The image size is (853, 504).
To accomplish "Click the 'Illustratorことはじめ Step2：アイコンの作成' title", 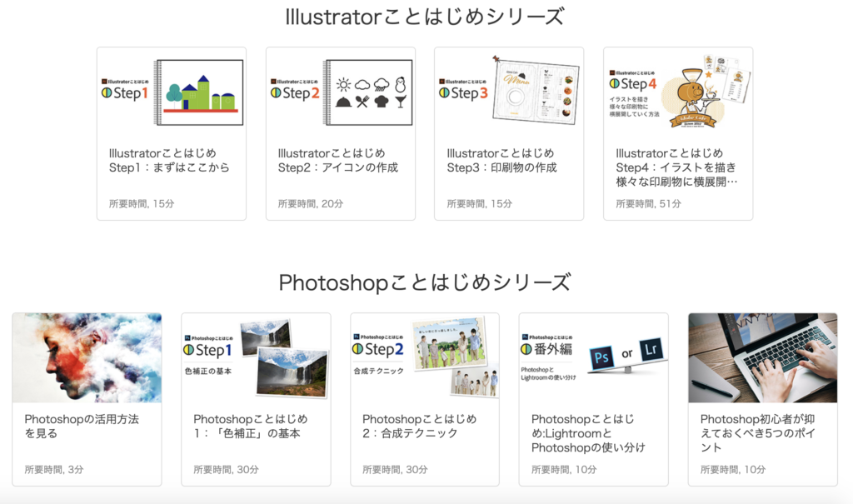I will coord(338,161).
